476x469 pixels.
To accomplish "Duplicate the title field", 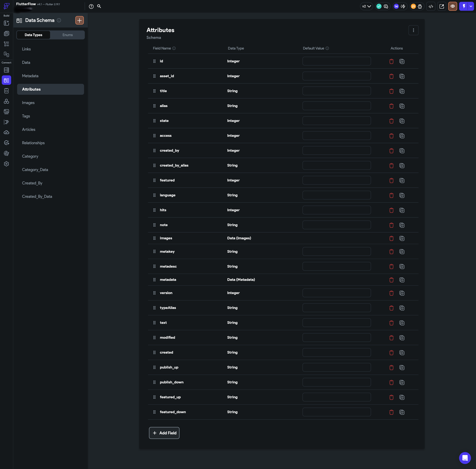I will pos(402,91).
